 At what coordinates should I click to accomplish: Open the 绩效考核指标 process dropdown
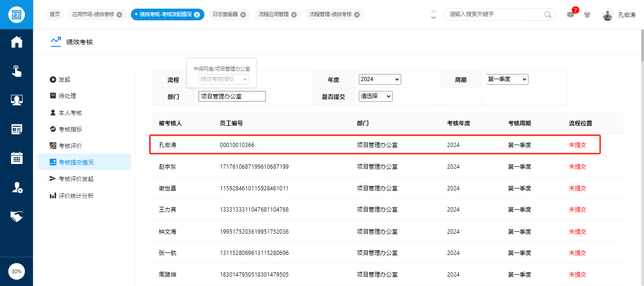click(x=223, y=79)
